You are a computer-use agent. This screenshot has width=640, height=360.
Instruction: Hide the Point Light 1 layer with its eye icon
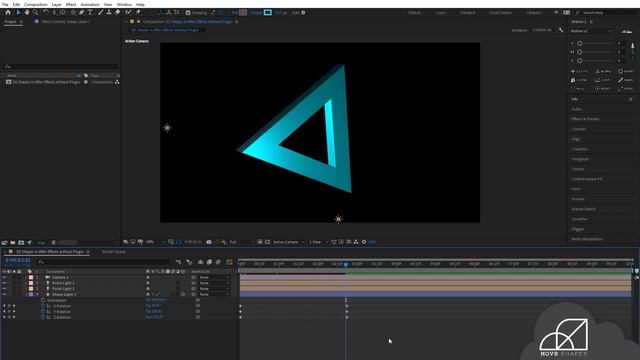[4, 289]
